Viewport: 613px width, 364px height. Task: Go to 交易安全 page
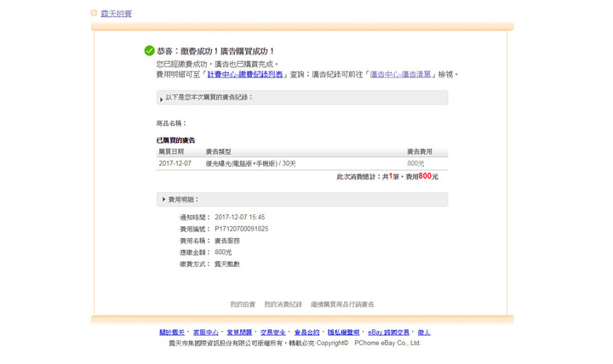pos(273,333)
